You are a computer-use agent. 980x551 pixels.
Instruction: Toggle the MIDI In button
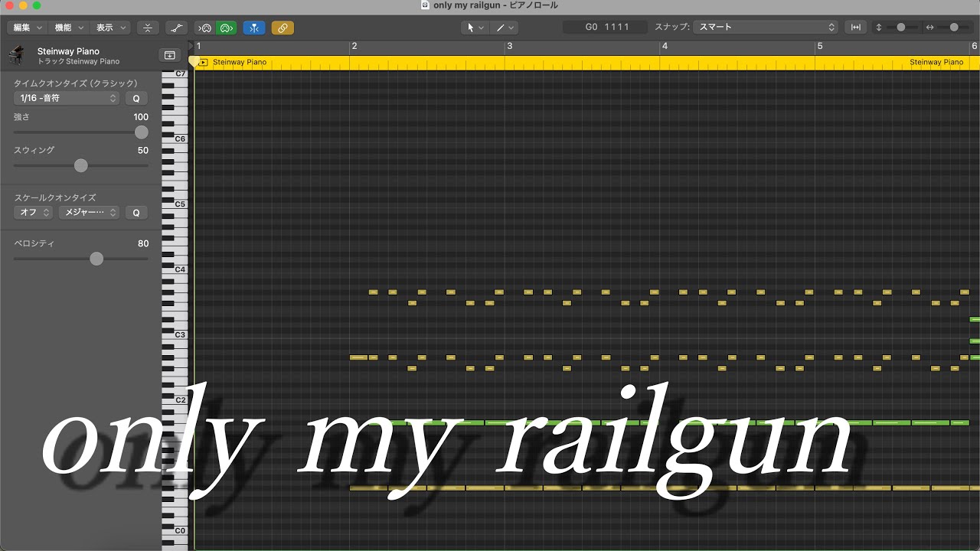pos(204,28)
